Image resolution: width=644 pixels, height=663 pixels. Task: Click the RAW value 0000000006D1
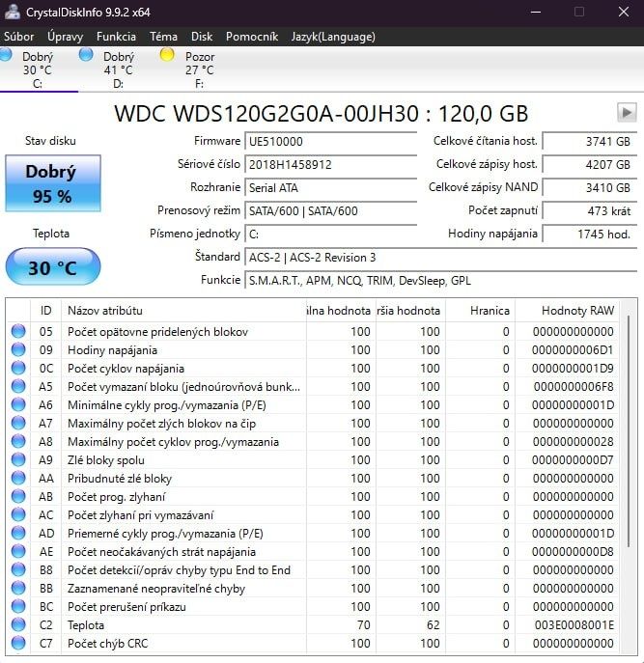[x=573, y=350]
